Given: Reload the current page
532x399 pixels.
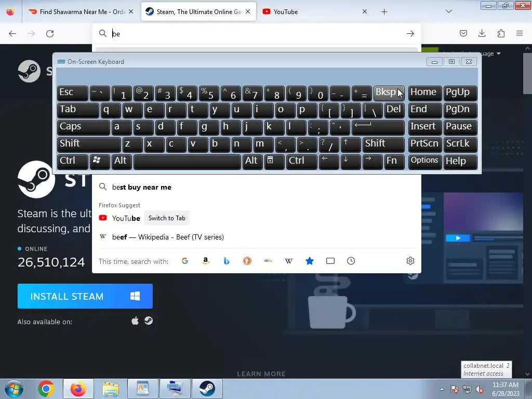Looking at the screenshot, I should [x=50, y=34].
